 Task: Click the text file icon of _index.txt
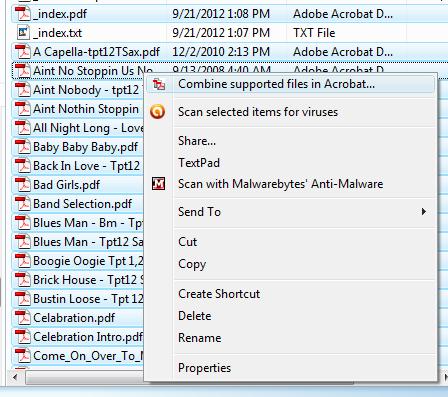[23, 33]
